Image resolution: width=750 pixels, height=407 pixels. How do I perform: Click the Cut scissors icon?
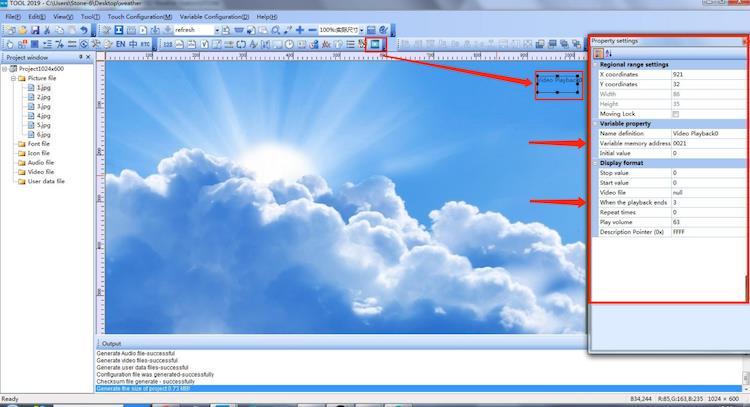pos(48,31)
